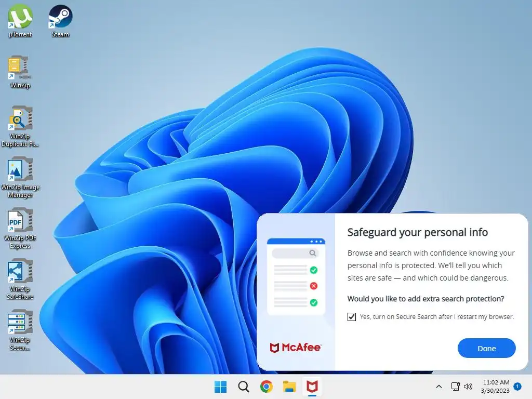Image resolution: width=532 pixels, height=399 pixels.
Task: Open File Explorer from the taskbar
Action: point(289,387)
